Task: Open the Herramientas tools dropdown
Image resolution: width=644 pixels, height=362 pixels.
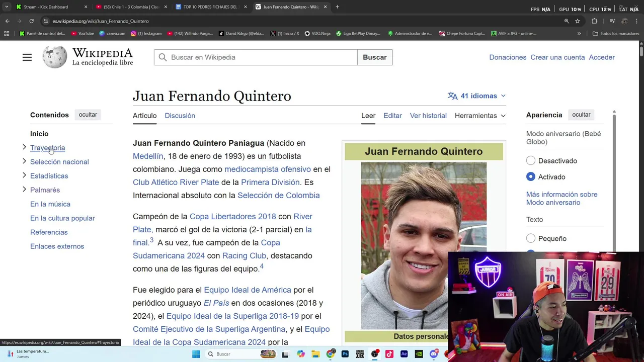Action: 480,116
